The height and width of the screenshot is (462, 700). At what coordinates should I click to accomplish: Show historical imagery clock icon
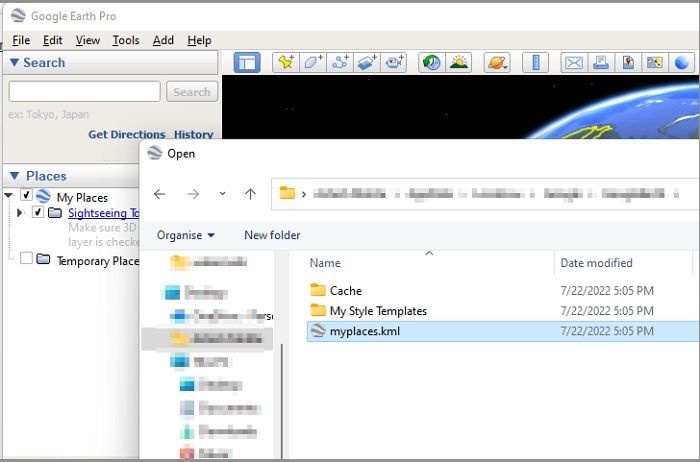tap(431, 62)
